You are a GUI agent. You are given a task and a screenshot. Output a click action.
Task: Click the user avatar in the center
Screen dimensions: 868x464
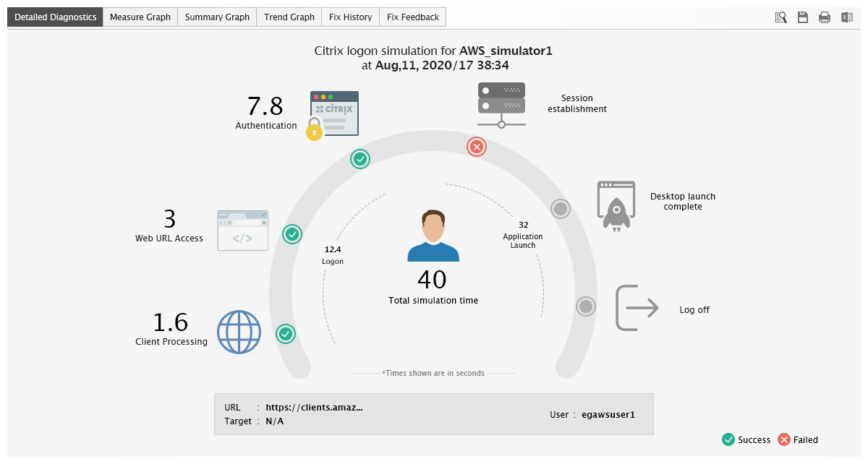coord(433,236)
